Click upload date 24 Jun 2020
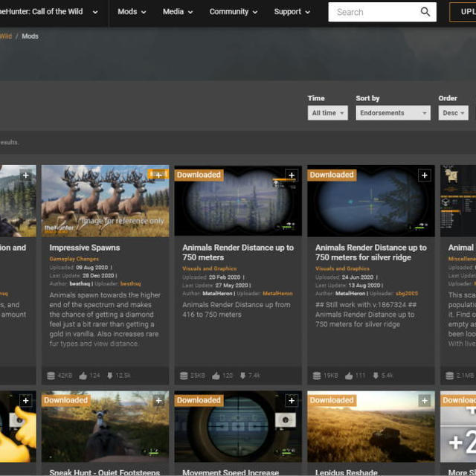 pyautogui.click(x=358, y=277)
